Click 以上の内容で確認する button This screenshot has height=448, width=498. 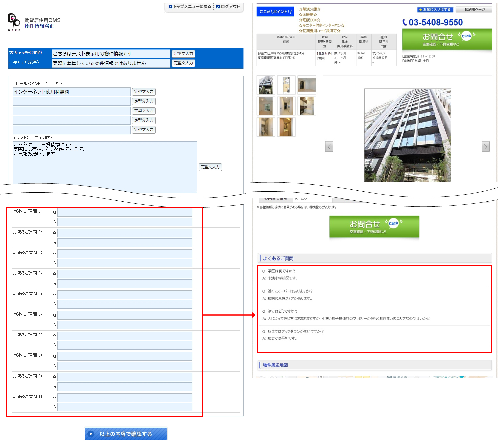(x=126, y=434)
